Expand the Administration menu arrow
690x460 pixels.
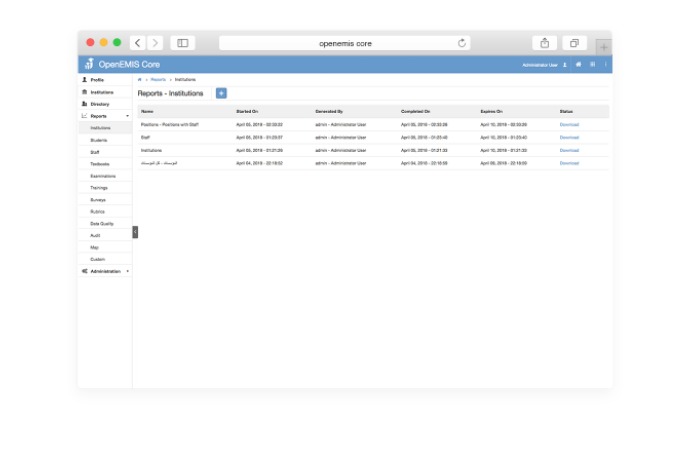[128, 271]
